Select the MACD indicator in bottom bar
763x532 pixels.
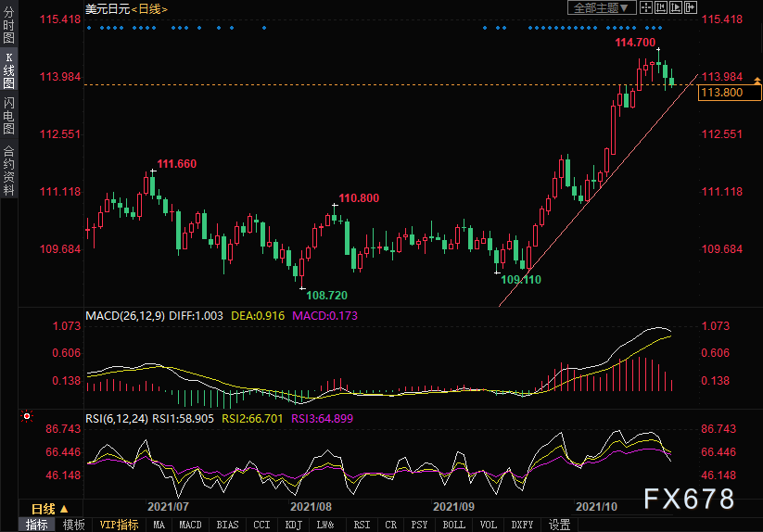(x=190, y=525)
